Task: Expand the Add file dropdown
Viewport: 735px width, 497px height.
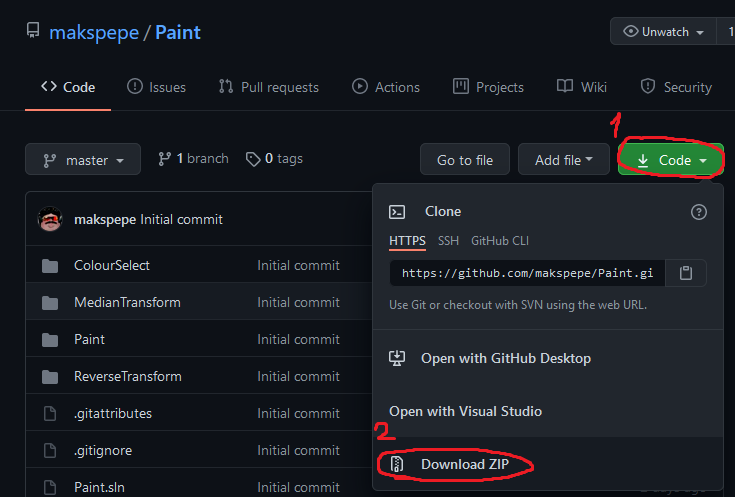Action: pos(563,159)
